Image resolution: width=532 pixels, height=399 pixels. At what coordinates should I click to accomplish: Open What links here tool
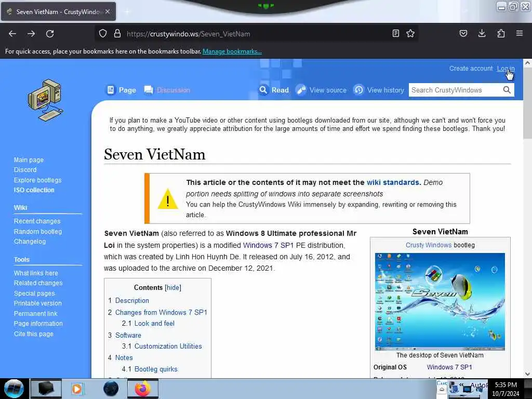click(x=36, y=273)
